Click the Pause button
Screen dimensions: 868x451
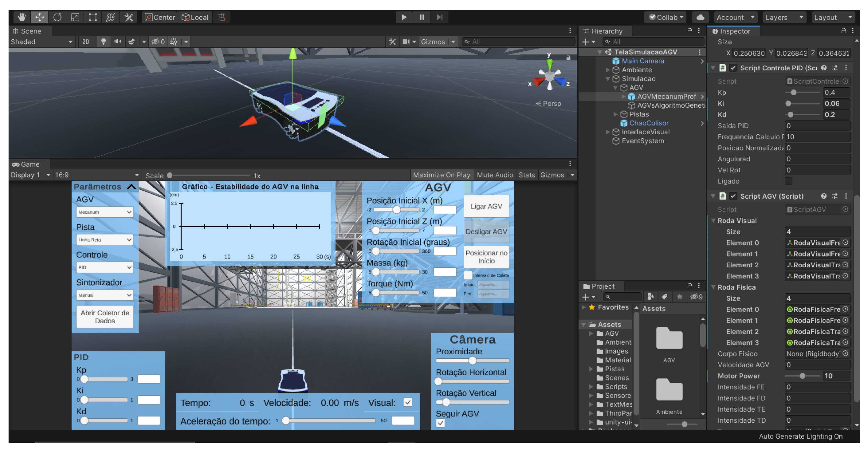(421, 17)
